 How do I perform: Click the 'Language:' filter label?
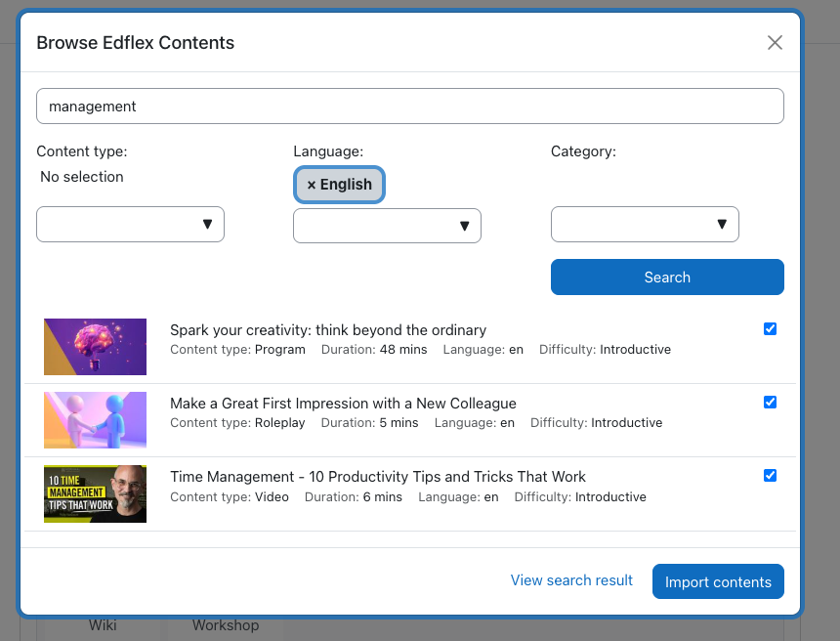click(328, 151)
